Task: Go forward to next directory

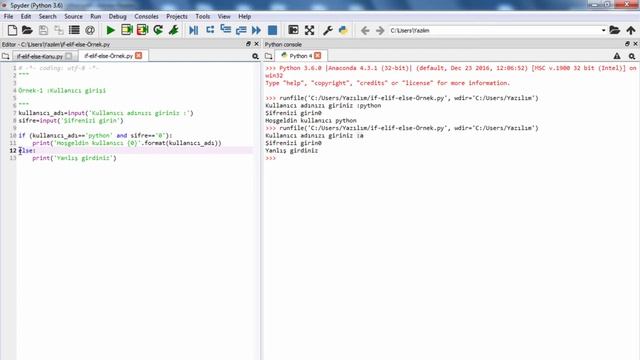Action: 380,30
